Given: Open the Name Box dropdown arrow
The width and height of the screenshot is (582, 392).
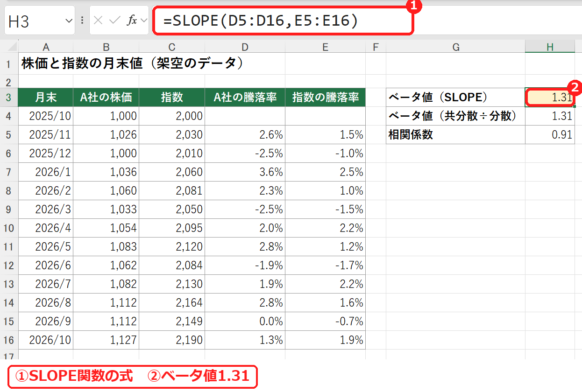Looking at the screenshot, I should pos(69,21).
